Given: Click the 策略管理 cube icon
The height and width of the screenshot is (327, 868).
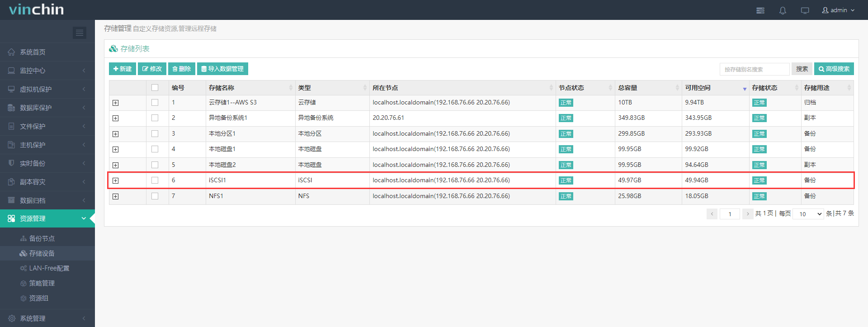Looking at the screenshot, I should click(24, 283).
